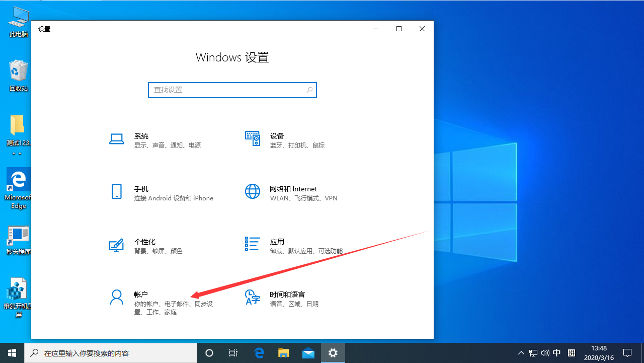The image size is (644, 363).
Task: Open Cortana on the taskbar
Action: (209, 353)
